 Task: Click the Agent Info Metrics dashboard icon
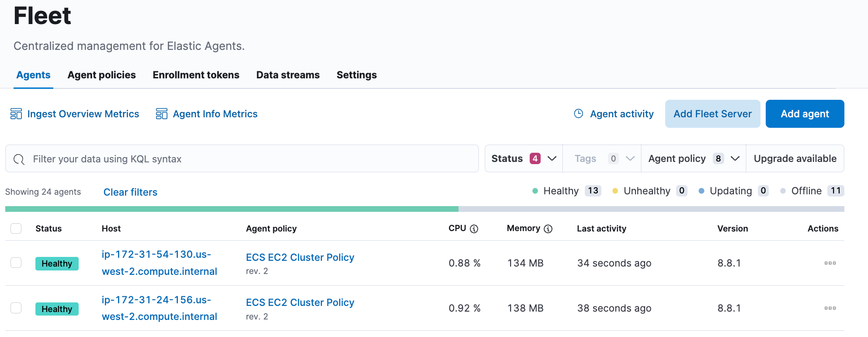click(x=162, y=114)
